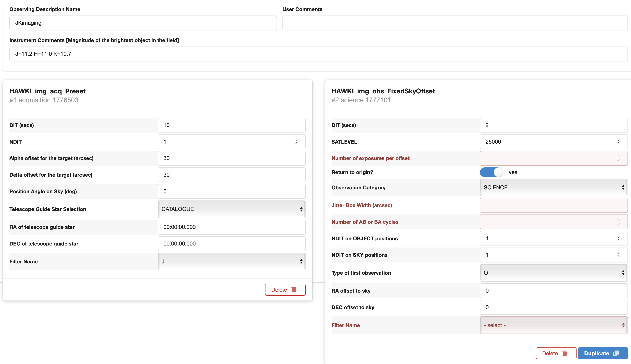
Task: Open the science Filter Name select dropdown
Action: [x=553, y=325]
